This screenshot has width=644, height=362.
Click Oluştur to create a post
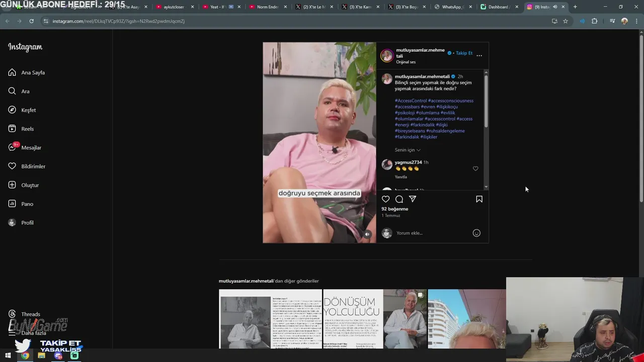pyautogui.click(x=24, y=185)
